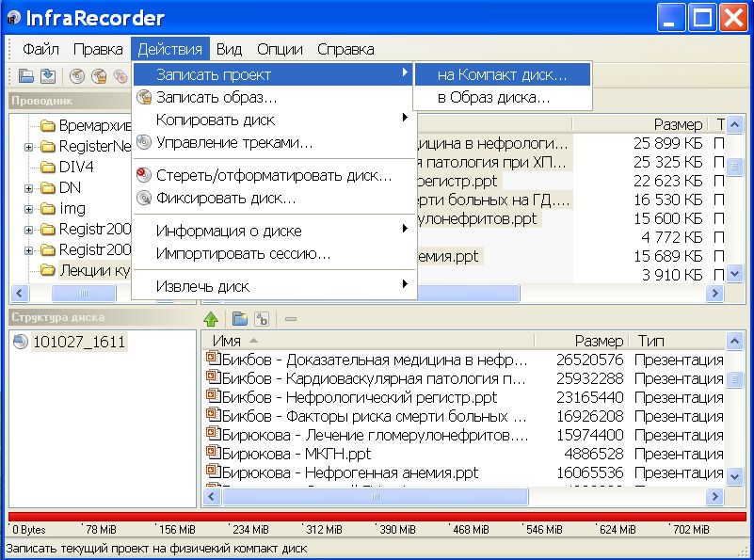Expand the img folder node
Viewport: 754px width, 560px height.
29,209
